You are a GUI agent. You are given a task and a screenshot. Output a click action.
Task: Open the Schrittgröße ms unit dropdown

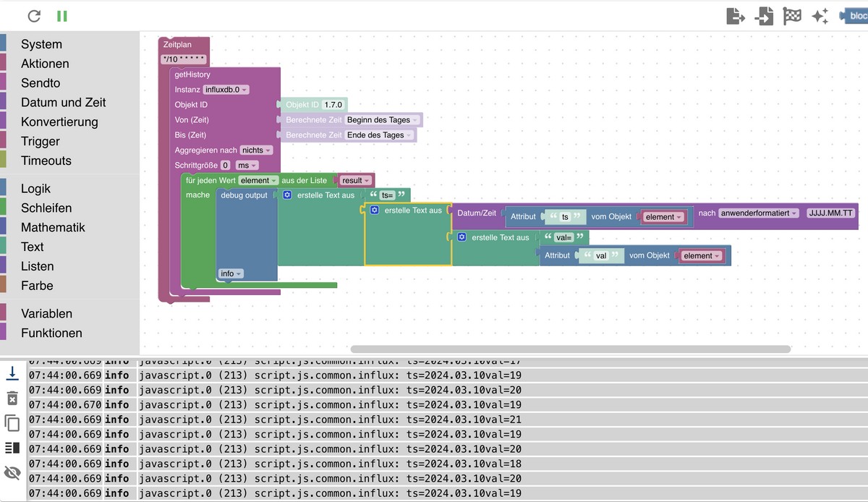pyautogui.click(x=247, y=166)
